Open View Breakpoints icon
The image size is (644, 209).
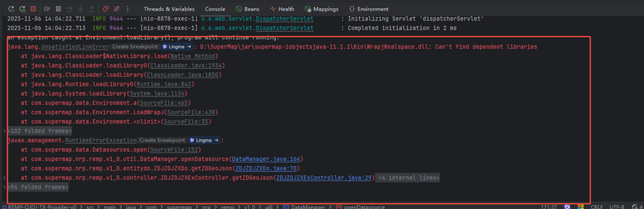(x=106, y=9)
